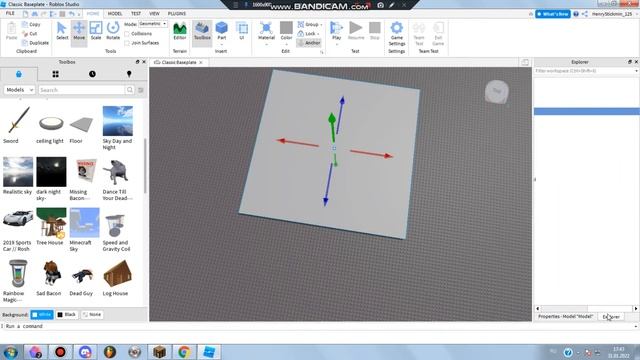Click the New file icon in quick toolbar
Viewport: 640px width, 360px height.
pyautogui.click(x=25, y=14)
